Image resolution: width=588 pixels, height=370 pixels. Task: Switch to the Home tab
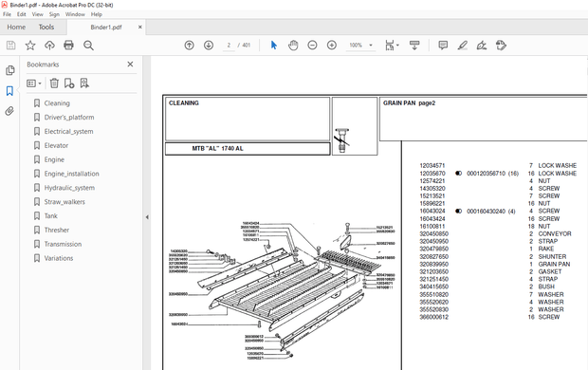click(16, 27)
